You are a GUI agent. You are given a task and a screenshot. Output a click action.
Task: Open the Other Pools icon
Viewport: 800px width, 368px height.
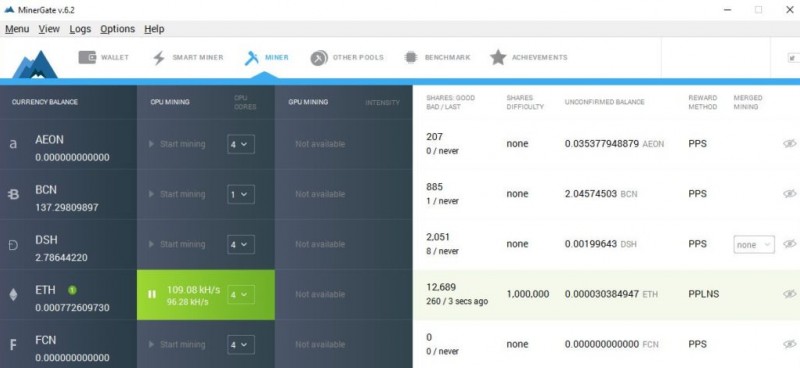pos(319,58)
